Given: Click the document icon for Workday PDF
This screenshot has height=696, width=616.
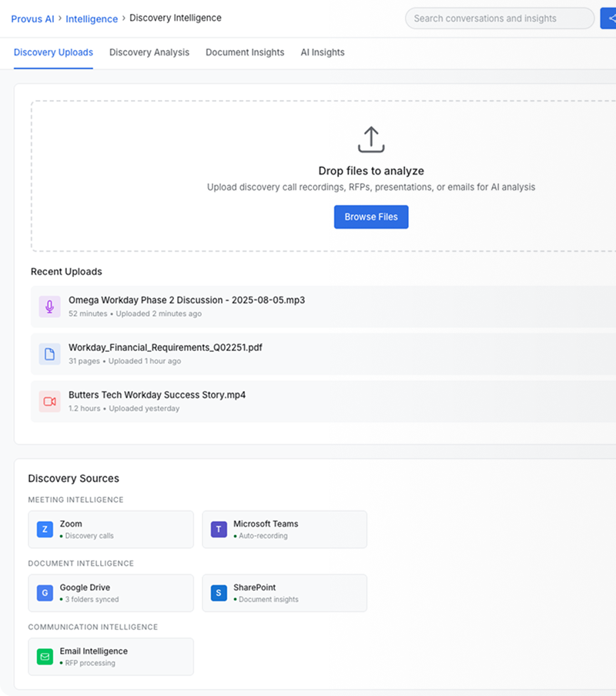Looking at the screenshot, I should pos(49,354).
